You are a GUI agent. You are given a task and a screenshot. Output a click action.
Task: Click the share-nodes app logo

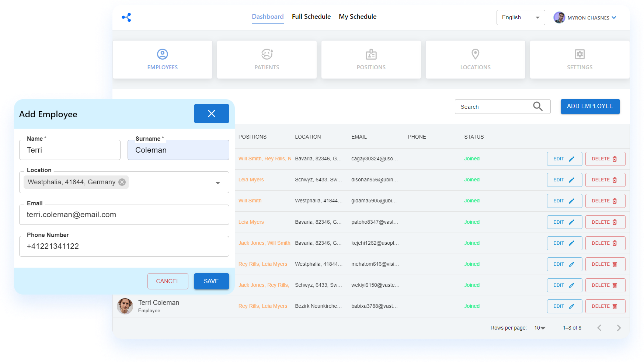click(x=126, y=17)
